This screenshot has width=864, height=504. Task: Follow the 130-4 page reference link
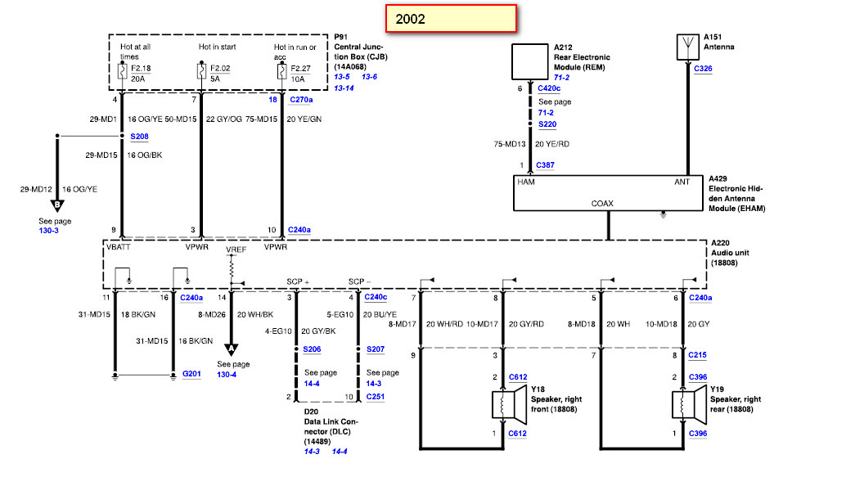(x=227, y=375)
